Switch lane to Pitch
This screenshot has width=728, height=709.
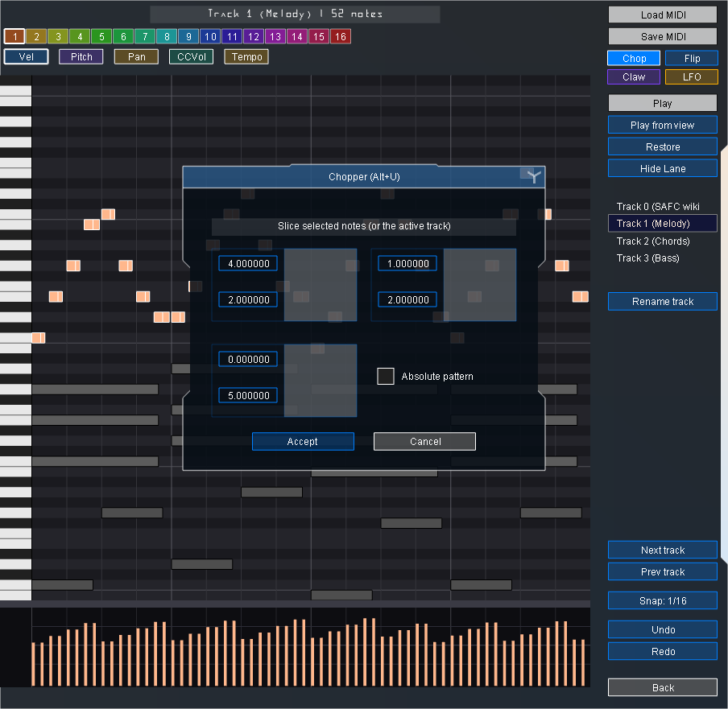pos(81,56)
